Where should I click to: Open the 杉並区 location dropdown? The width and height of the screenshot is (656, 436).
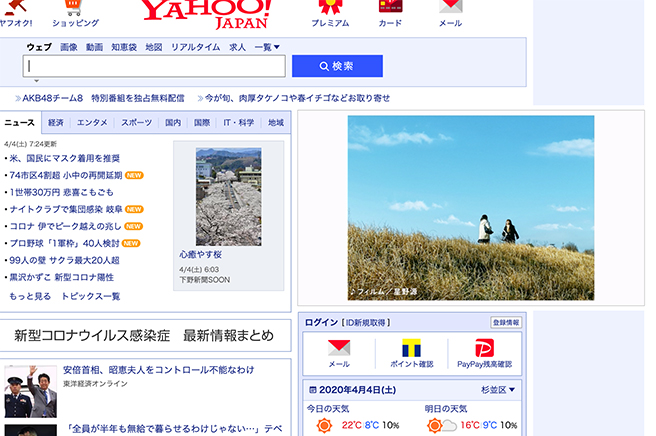(498, 390)
